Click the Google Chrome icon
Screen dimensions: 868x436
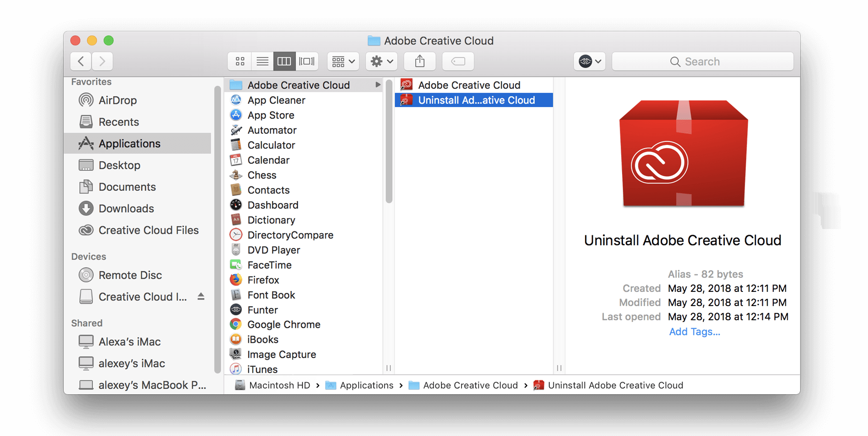click(236, 324)
